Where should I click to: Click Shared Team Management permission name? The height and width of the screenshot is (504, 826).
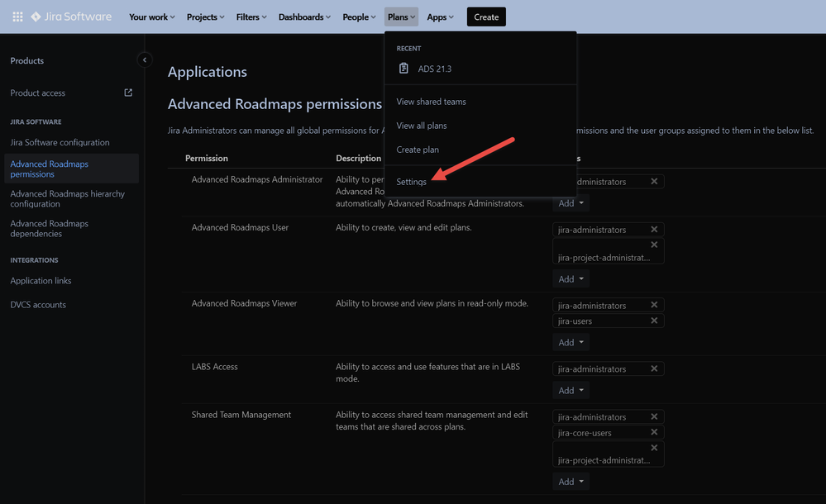point(241,415)
